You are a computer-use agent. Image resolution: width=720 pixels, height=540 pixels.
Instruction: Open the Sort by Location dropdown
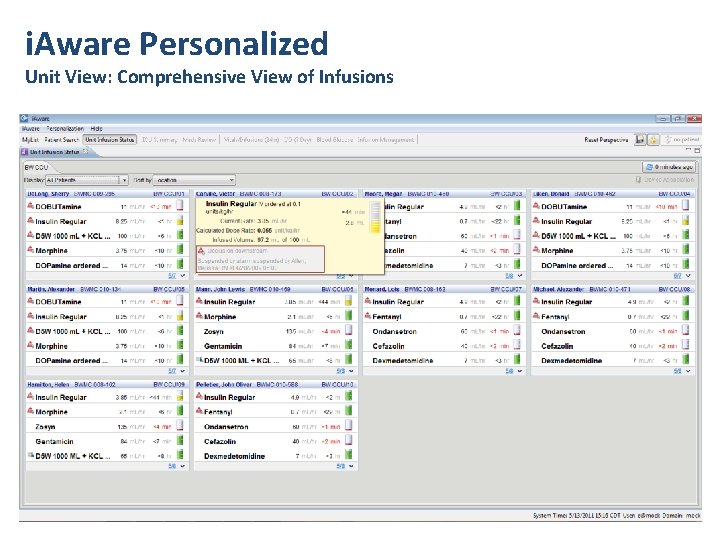(194, 180)
